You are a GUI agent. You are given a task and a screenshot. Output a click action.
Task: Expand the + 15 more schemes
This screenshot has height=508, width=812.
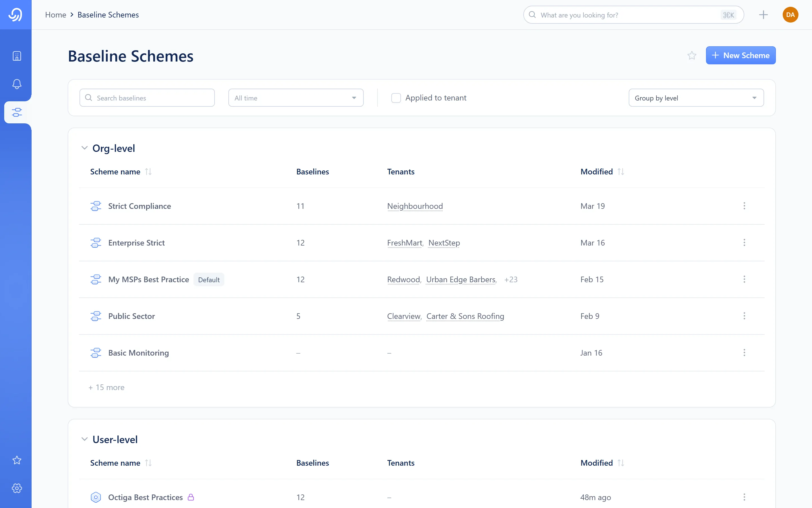pos(106,387)
